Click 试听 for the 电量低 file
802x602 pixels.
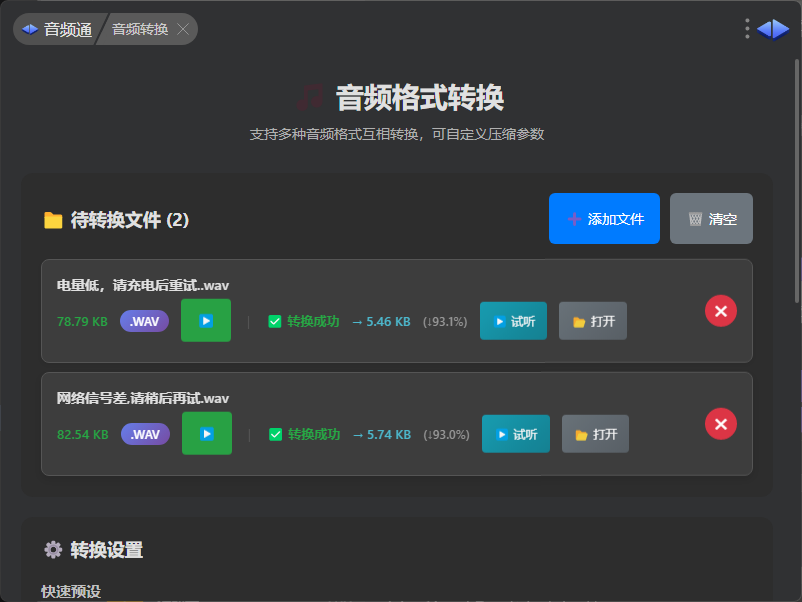click(x=514, y=321)
